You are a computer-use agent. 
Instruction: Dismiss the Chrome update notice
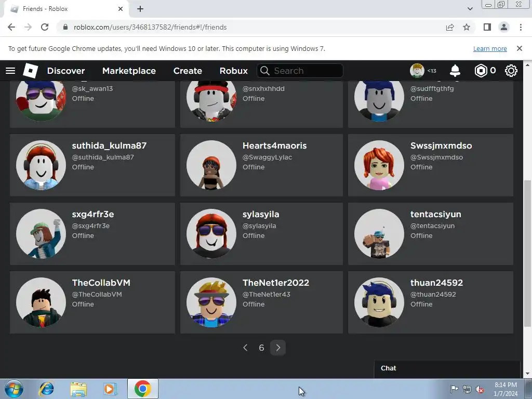tap(520, 48)
